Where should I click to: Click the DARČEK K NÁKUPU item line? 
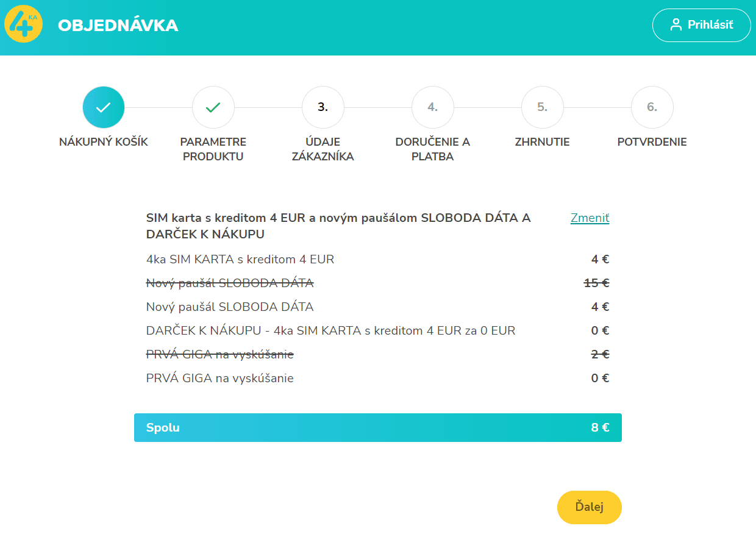coord(331,330)
